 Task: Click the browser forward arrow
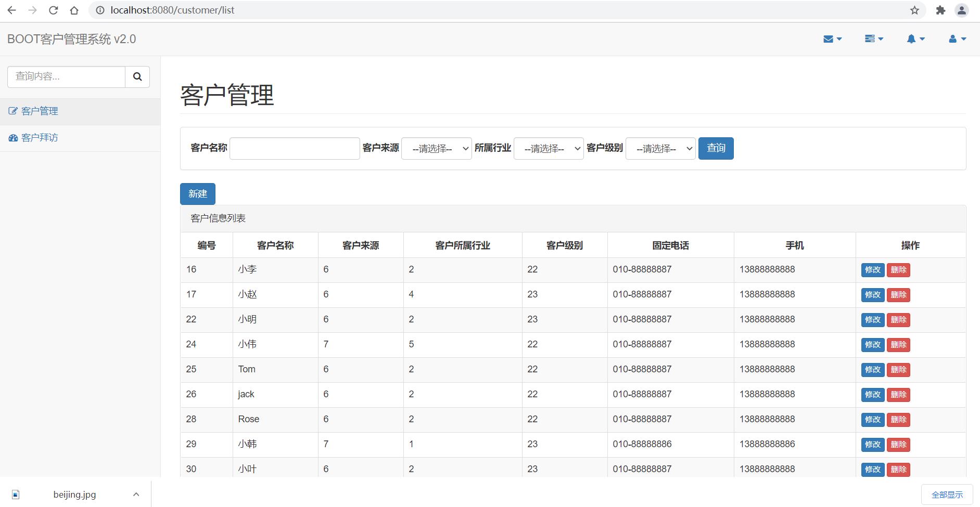coord(32,10)
